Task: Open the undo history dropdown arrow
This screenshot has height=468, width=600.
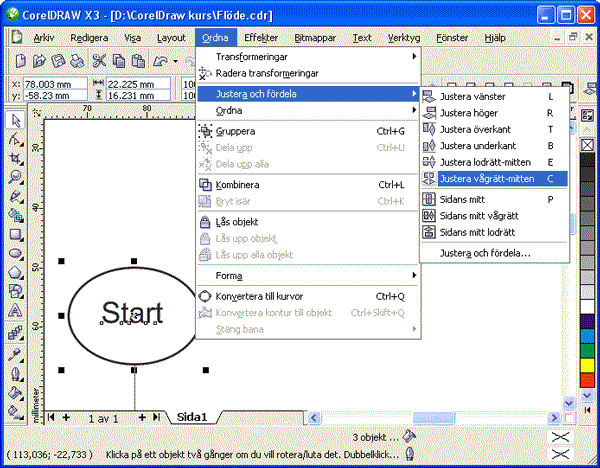Action: pyautogui.click(x=175, y=61)
